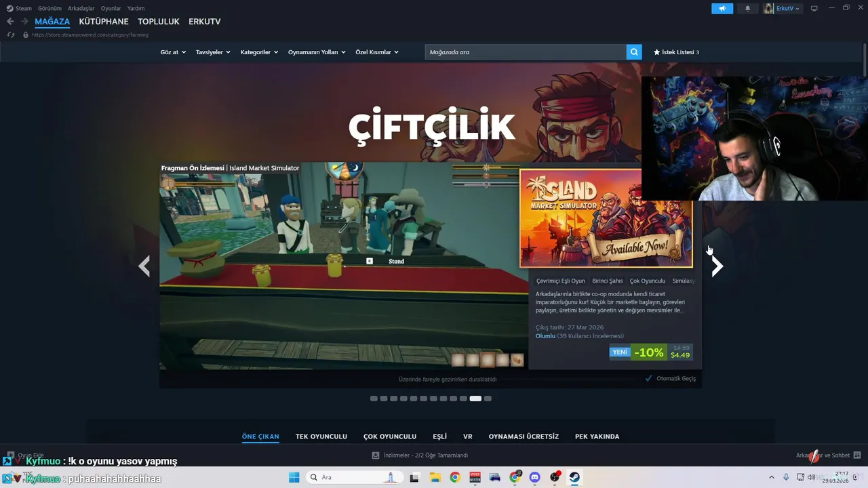Go back with the left arrow navigation icon
This screenshot has height=488, width=868.
pos(10,22)
